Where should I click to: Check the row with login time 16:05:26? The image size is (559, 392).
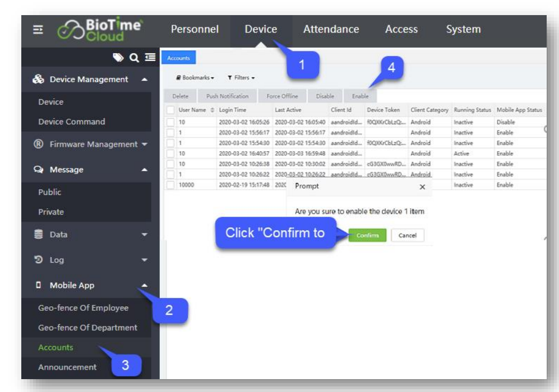[170, 122]
